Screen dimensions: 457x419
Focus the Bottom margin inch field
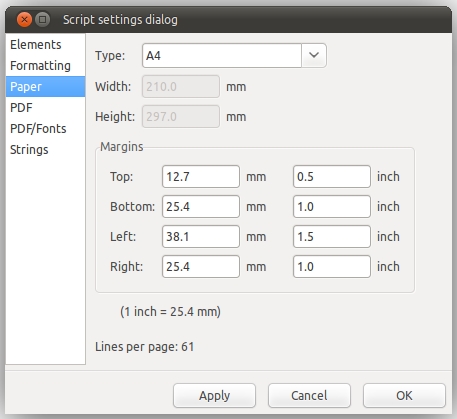[332, 206]
